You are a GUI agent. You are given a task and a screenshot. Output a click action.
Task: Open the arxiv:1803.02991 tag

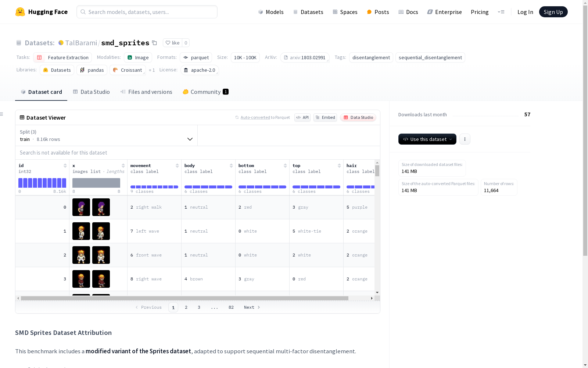click(x=305, y=57)
